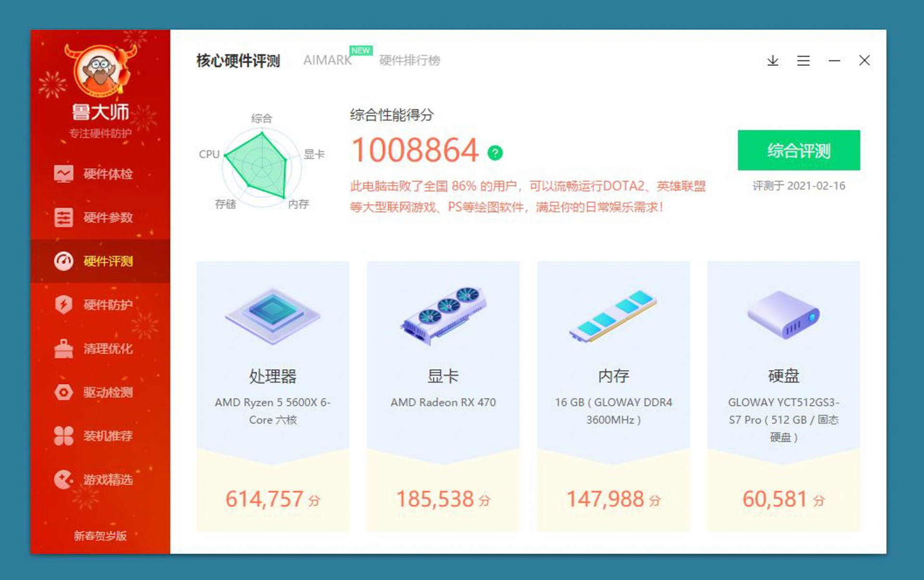The image size is (924, 580).
Task: Minimize the Ludashi window
Action: (x=834, y=61)
